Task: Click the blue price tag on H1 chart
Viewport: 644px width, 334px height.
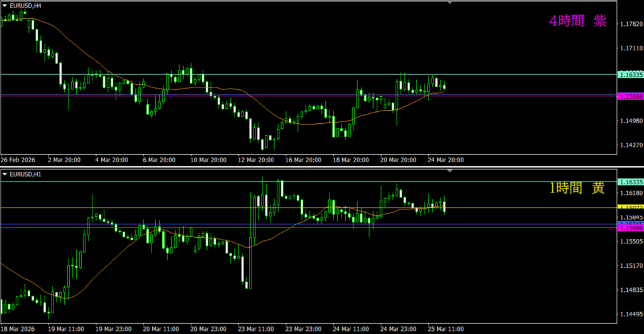Action: coord(630,223)
